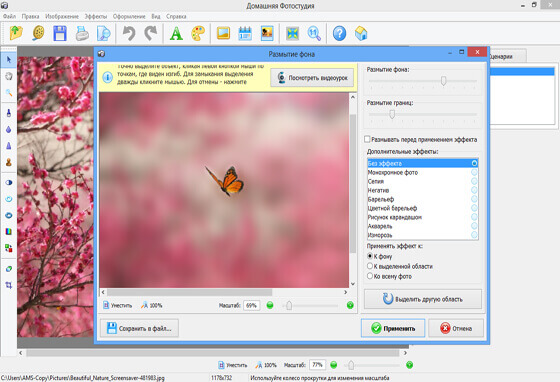
Task: Click the dialog 'Масштаб' 69% field
Action: click(251, 305)
